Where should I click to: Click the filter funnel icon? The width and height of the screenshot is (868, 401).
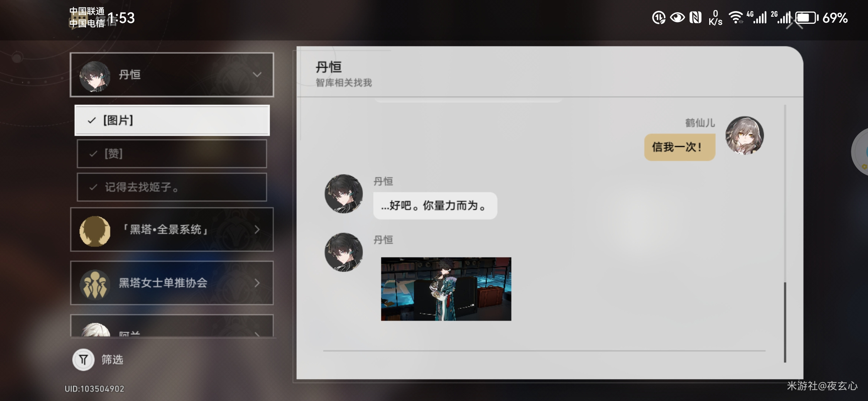[x=83, y=359]
